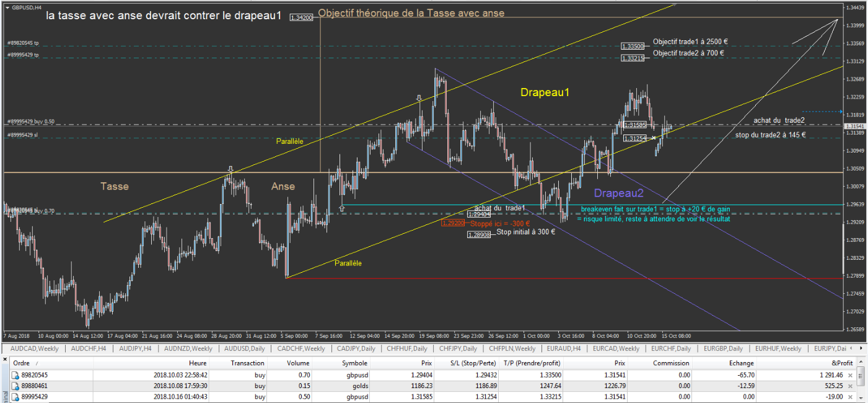Go to the CADJPY,Daily chart tab
868x403 pixels.
pos(356,348)
